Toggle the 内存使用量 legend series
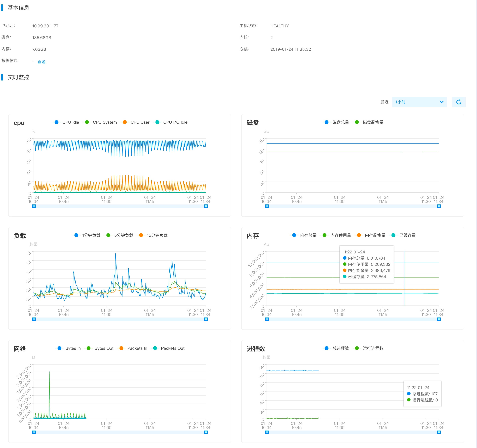This screenshot has height=448, width=477. 336,235
